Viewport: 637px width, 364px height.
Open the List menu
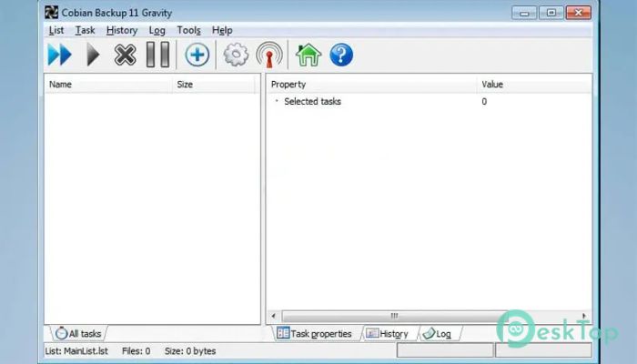(56, 30)
